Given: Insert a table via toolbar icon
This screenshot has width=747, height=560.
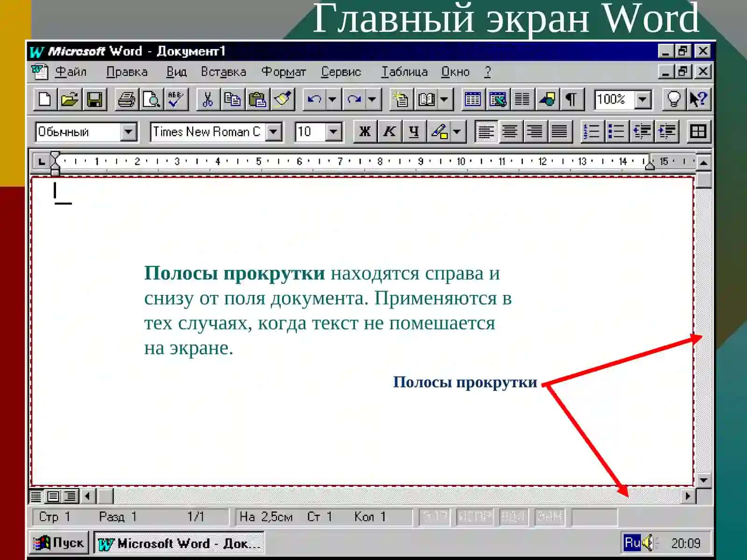Looking at the screenshot, I should (x=472, y=99).
